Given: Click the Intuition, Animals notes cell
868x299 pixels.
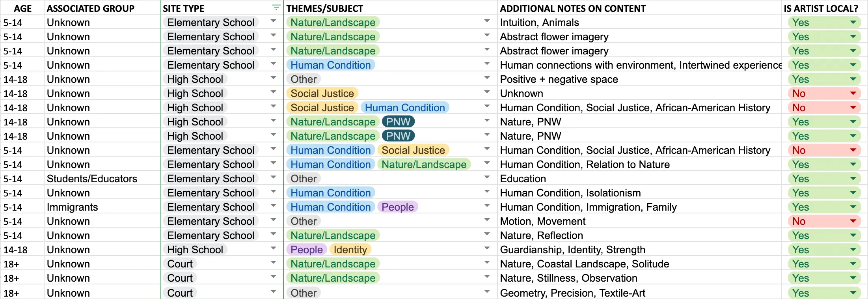Looking at the screenshot, I should click(539, 22).
